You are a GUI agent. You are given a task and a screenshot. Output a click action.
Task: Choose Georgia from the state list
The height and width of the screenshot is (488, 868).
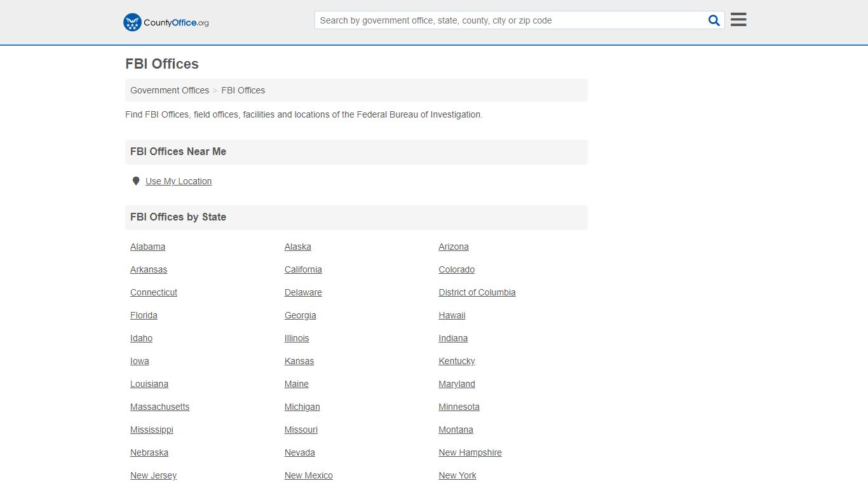301,315
